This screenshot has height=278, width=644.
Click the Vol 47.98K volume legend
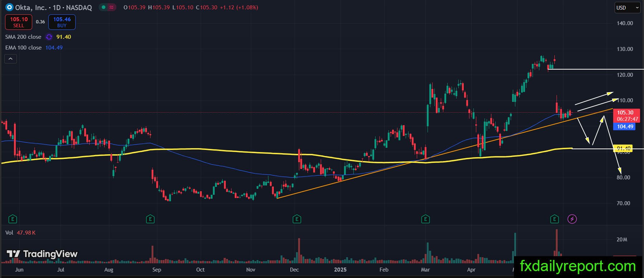pyautogui.click(x=20, y=233)
